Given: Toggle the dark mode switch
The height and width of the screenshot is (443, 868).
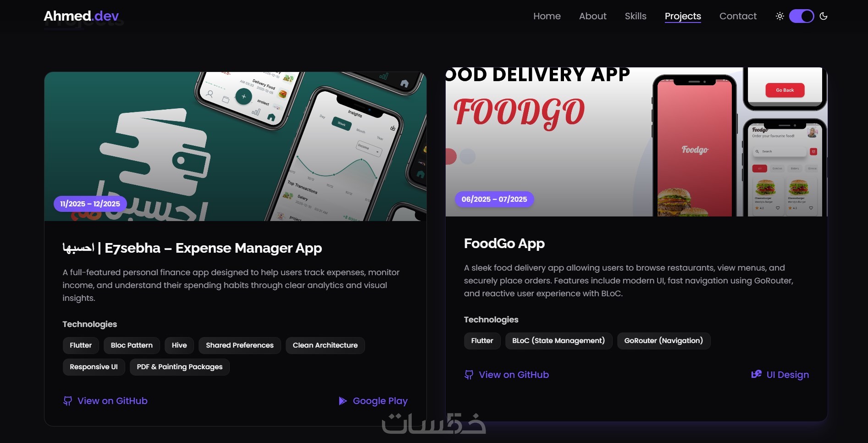Looking at the screenshot, I should 802,16.
